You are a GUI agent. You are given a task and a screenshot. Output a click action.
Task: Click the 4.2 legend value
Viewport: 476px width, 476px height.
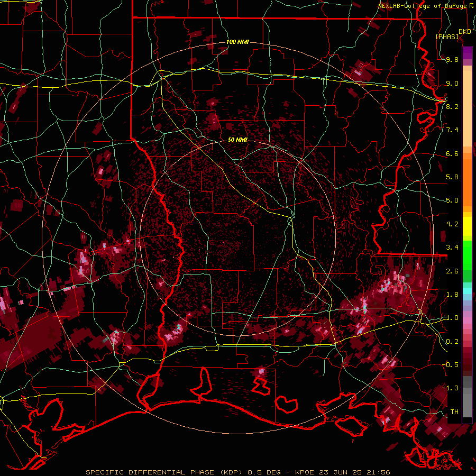pos(452,224)
